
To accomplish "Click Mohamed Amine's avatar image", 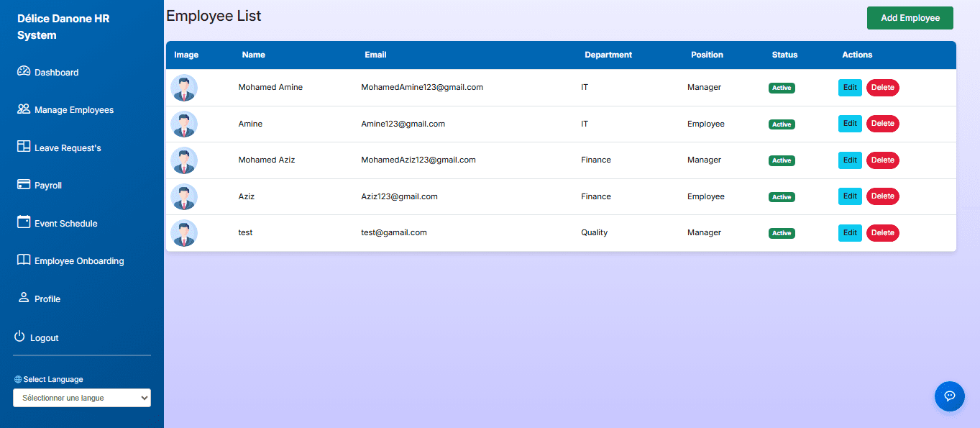I will 184,88.
